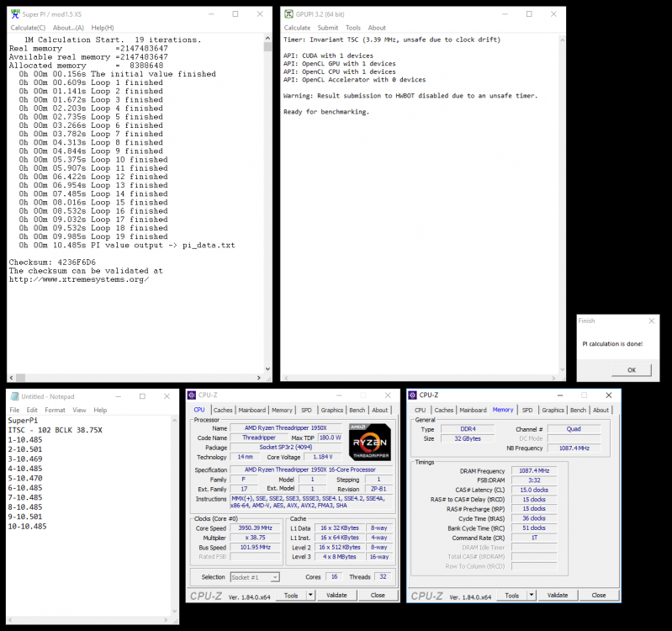The image size is (672, 631).
Task: Click the Bus Speed value 101.95 MHz
Action: pyautogui.click(x=256, y=548)
